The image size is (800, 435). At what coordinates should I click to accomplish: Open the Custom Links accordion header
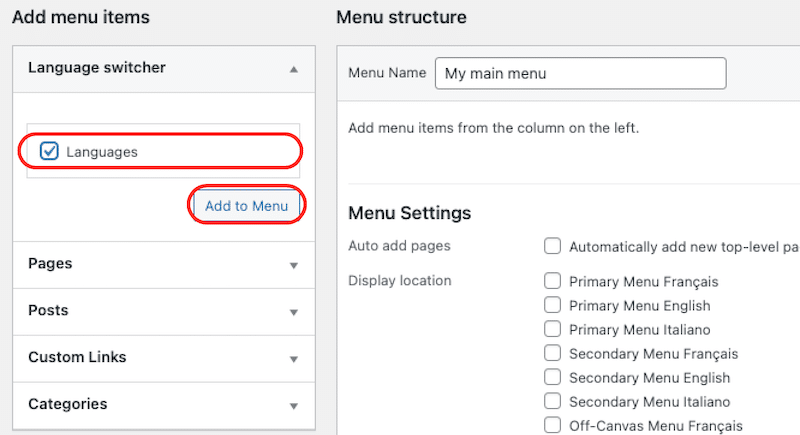pyautogui.click(x=164, y=359)
